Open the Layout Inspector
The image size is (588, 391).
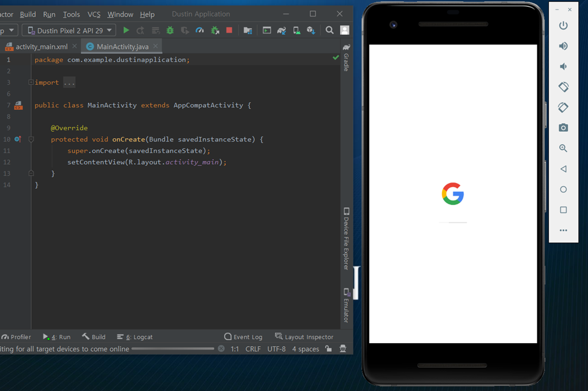[x=304, y=336]
